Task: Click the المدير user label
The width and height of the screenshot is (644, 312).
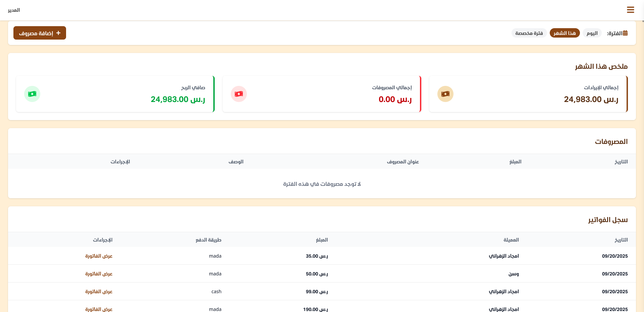Action: 14,10
